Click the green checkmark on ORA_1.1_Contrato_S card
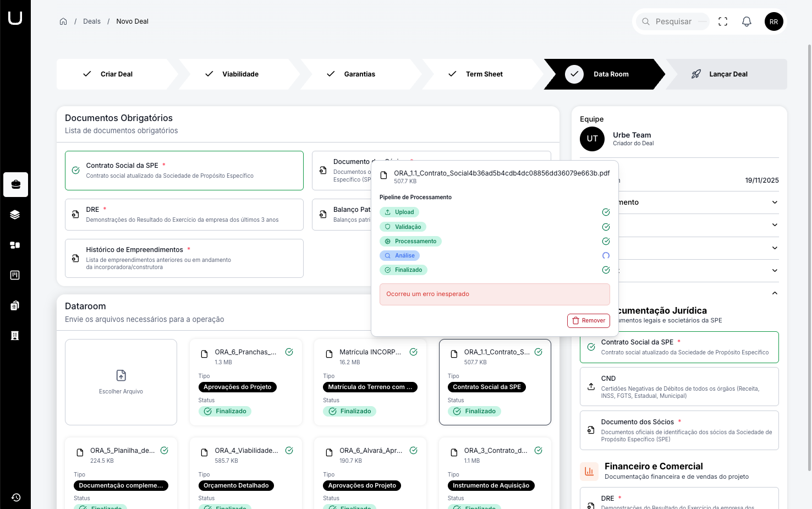 [x=538, y=352]
